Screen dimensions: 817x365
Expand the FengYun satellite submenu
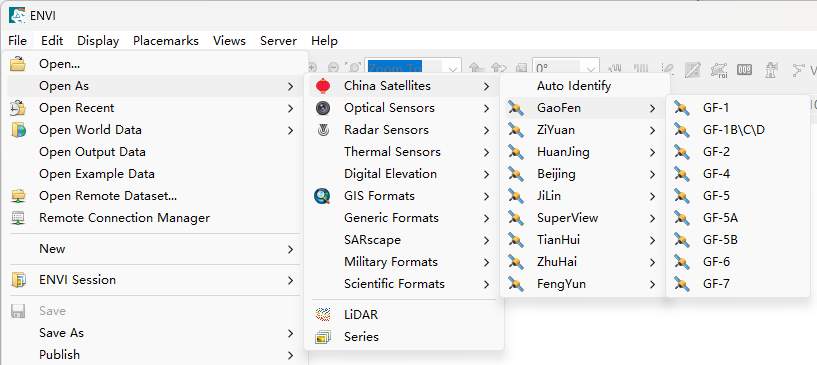click(x=584, y=284)
